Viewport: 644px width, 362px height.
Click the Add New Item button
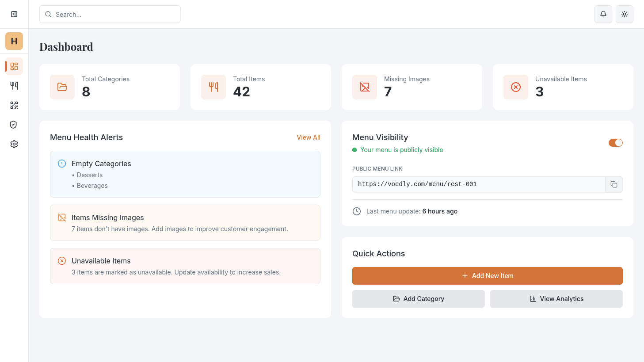click(487, 275)
